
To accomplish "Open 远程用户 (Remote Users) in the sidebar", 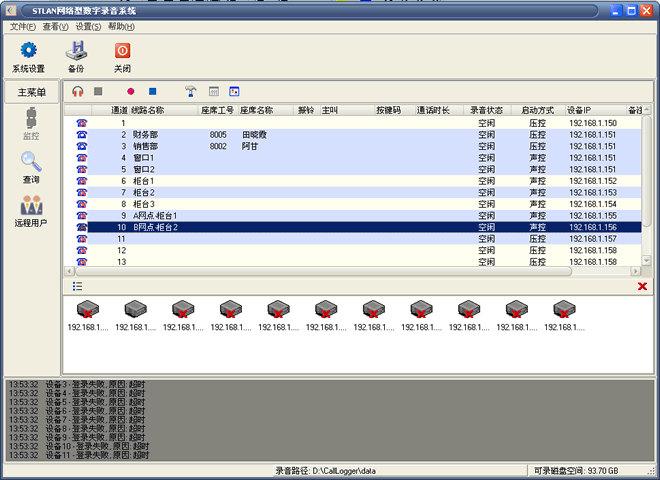I will coord(31,210).
